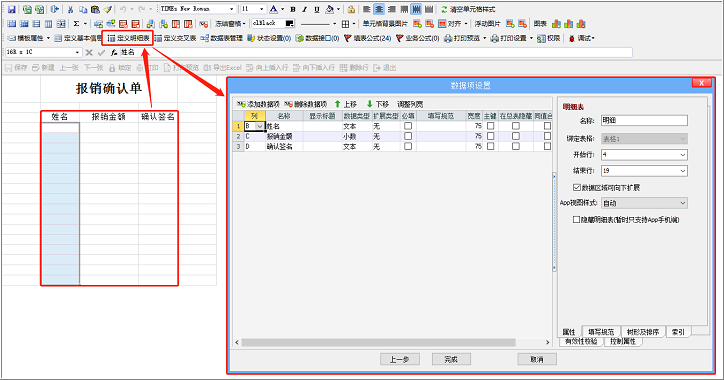Click the font color swatch box
The width and height of the screenshot is (724, 380).
click(290, 23)
